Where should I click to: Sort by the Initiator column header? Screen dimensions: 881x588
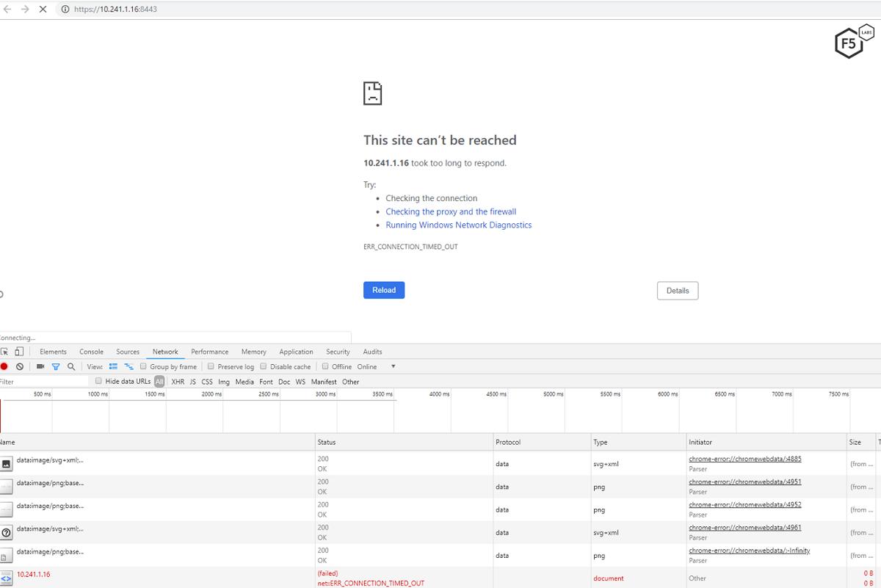coord(766,442)
